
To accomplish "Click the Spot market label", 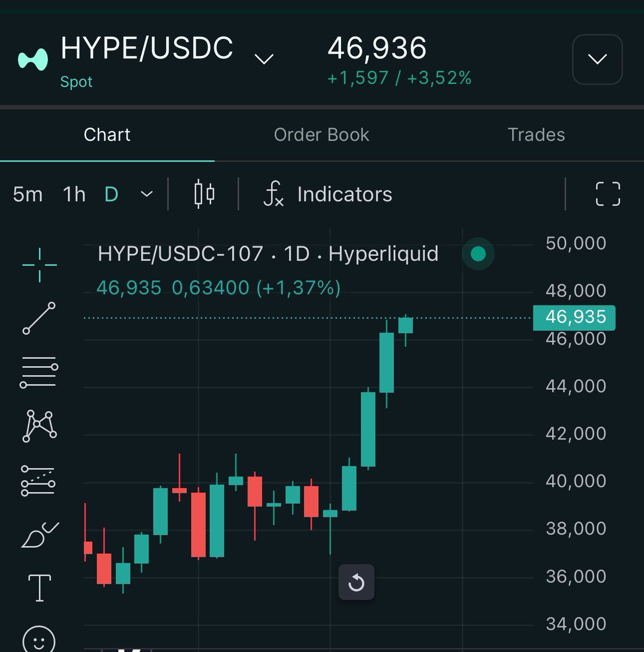I will [76, 81].
